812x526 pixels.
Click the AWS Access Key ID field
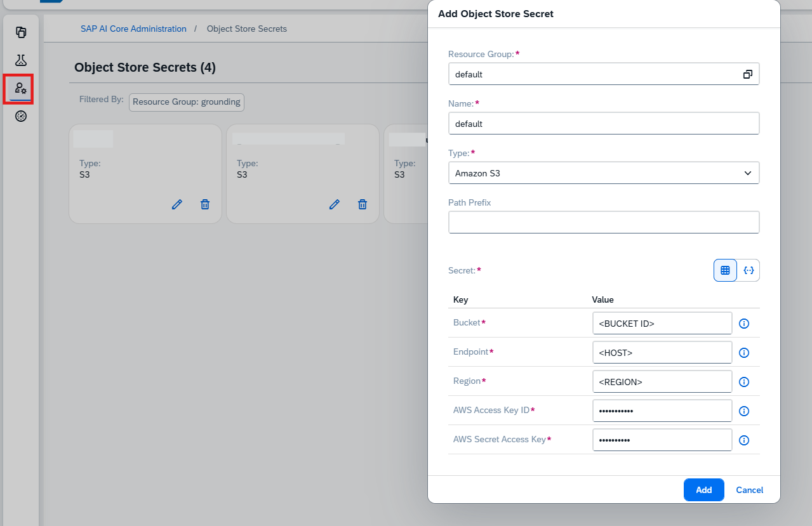point(662,411)
